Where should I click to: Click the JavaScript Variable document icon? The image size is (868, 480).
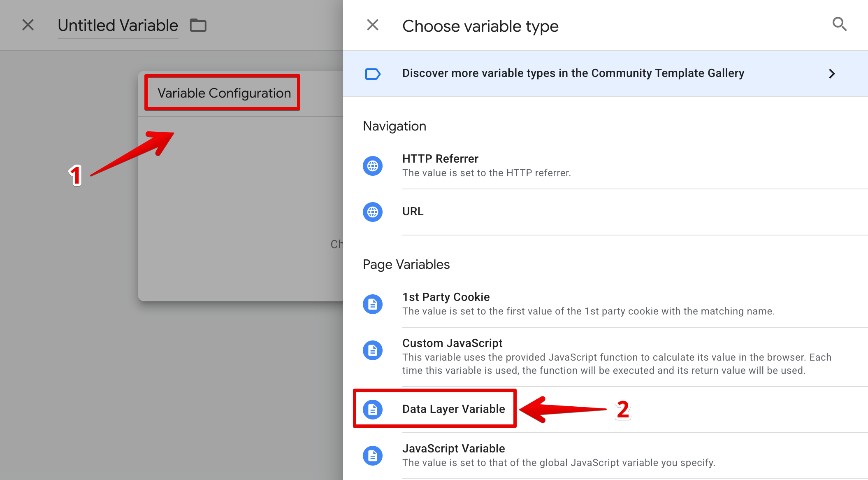pos(373,456)
